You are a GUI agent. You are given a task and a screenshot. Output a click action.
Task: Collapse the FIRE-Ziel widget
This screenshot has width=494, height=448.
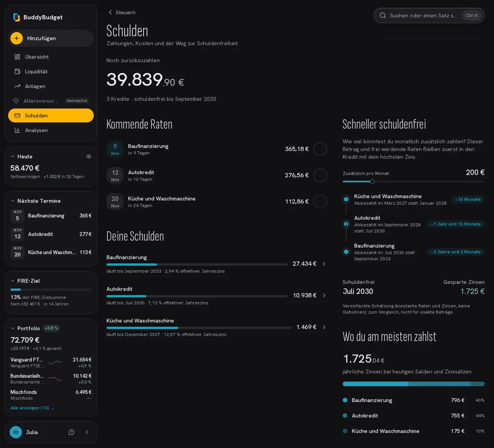pyautogui.click(x=13, y=281)
